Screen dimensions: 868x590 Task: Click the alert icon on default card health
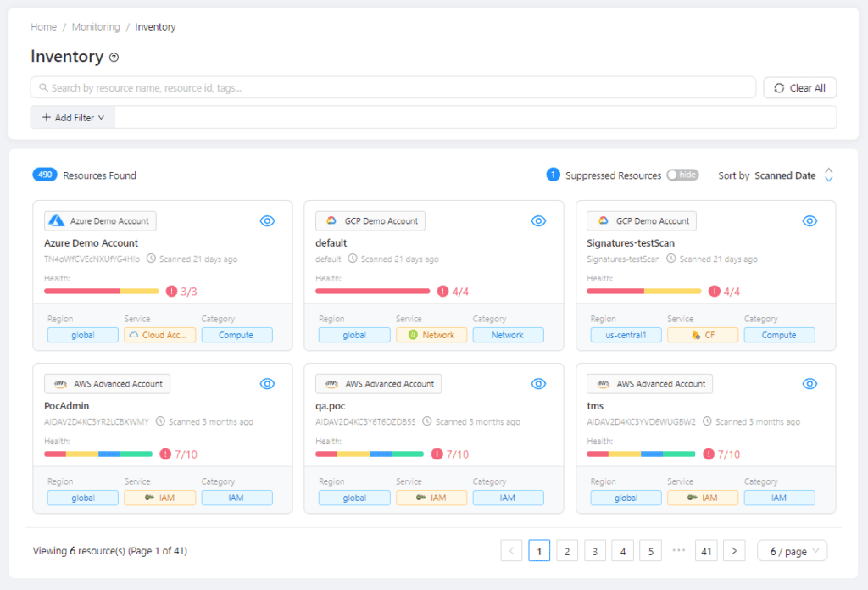442,291
